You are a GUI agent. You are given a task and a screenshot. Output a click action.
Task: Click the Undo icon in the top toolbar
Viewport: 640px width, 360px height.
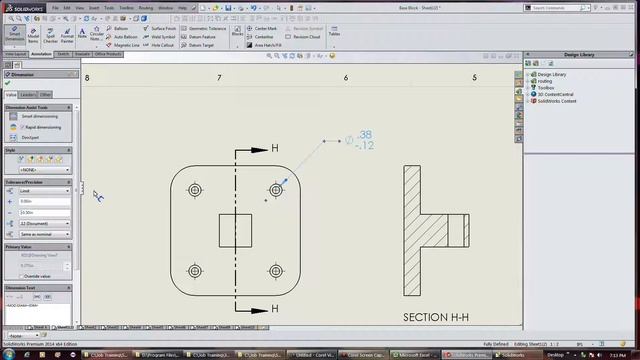tap(253, 8)
